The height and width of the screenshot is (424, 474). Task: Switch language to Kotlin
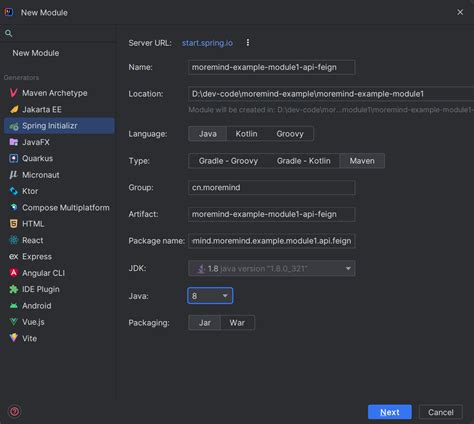246,134
